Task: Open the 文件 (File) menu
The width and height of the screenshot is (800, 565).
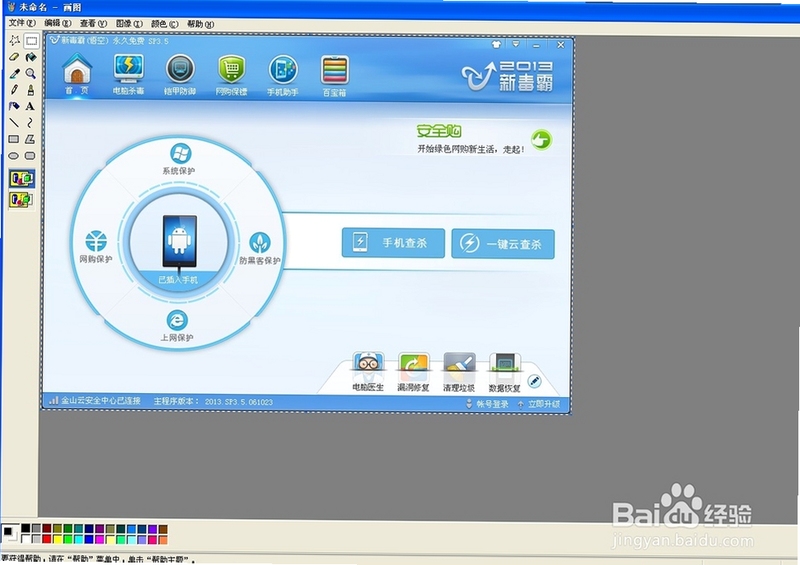Action: pos(22,23)
